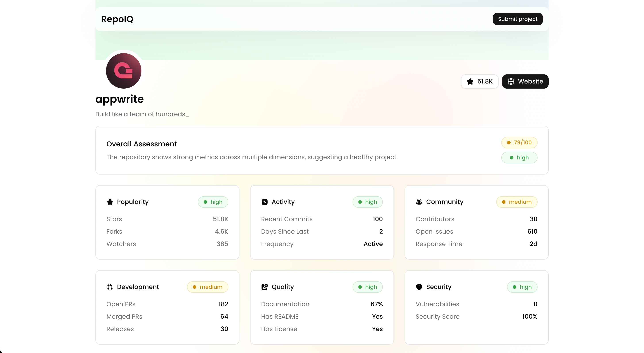Screen dimensions: 644x353
Task: Click the medium badge in Community card
Action: pos(517,202)
